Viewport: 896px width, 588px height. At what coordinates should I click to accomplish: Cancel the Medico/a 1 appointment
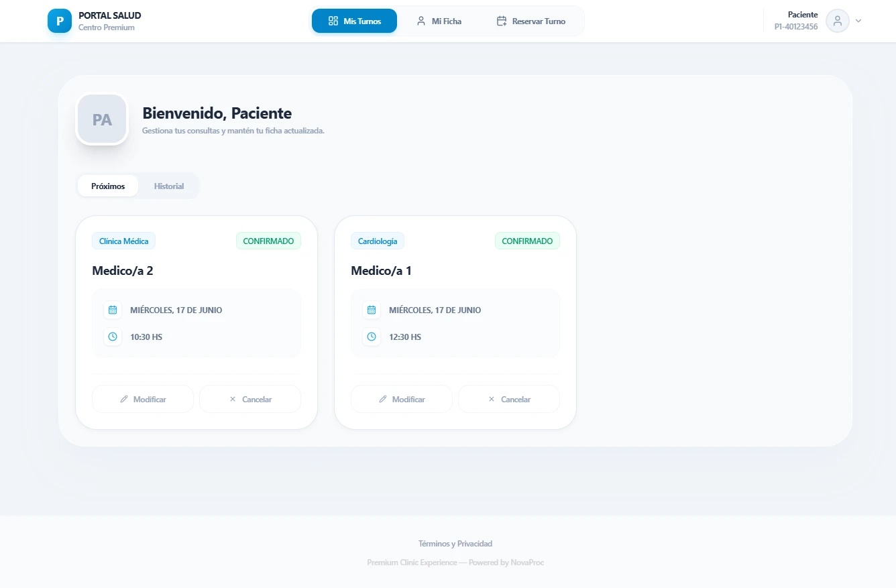(x=509, y=399)
